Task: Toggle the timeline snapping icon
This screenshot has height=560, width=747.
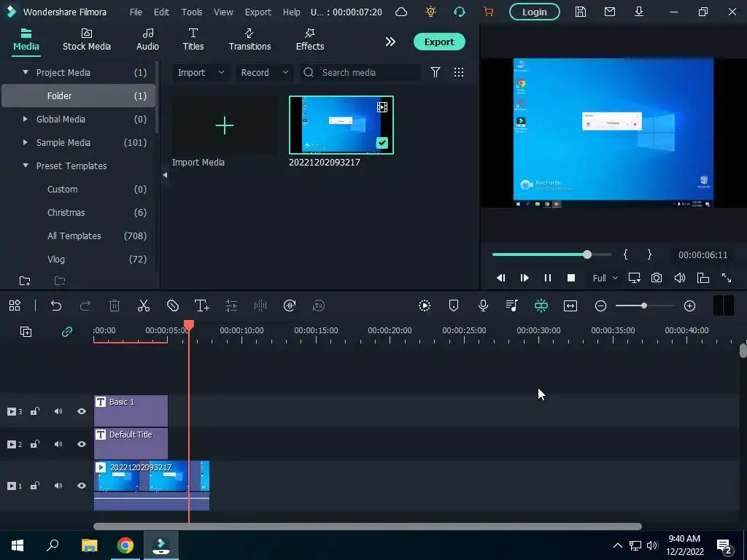Action: [541, 306]
